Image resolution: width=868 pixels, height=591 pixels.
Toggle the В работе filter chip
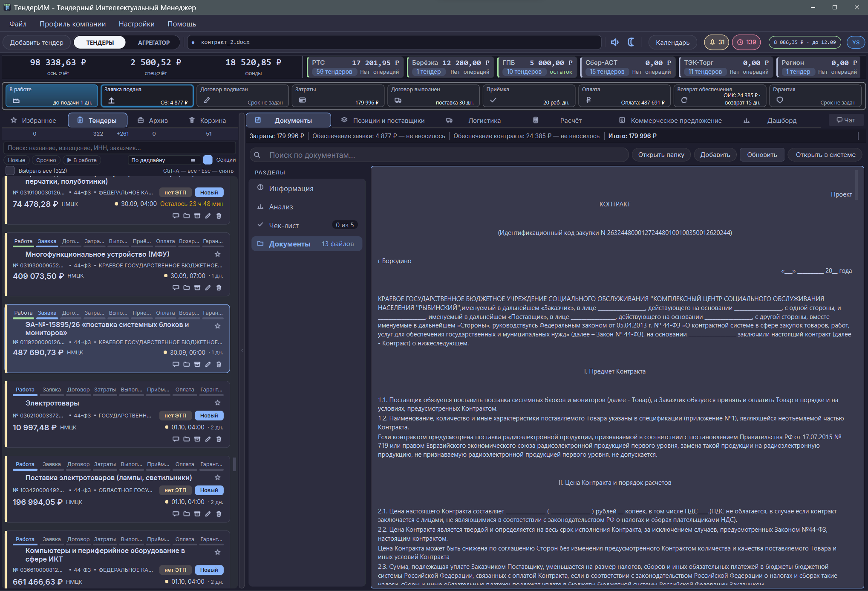pos(82,160)
